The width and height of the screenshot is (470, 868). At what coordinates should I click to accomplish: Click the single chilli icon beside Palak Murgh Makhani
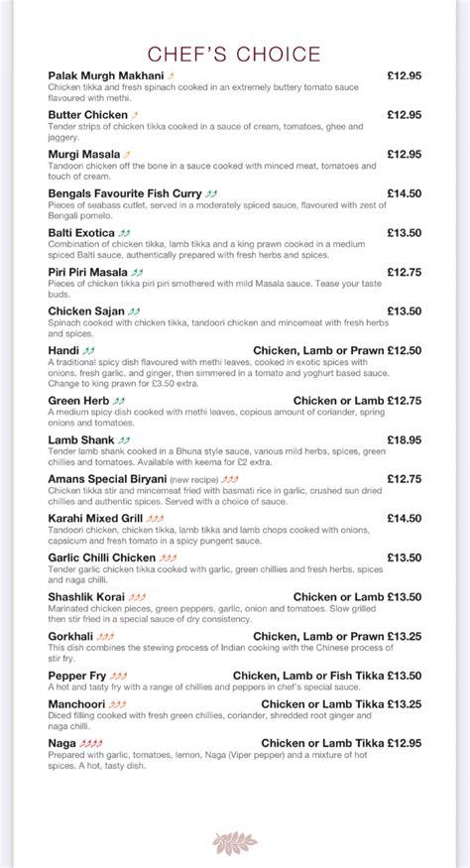(172, 75)
